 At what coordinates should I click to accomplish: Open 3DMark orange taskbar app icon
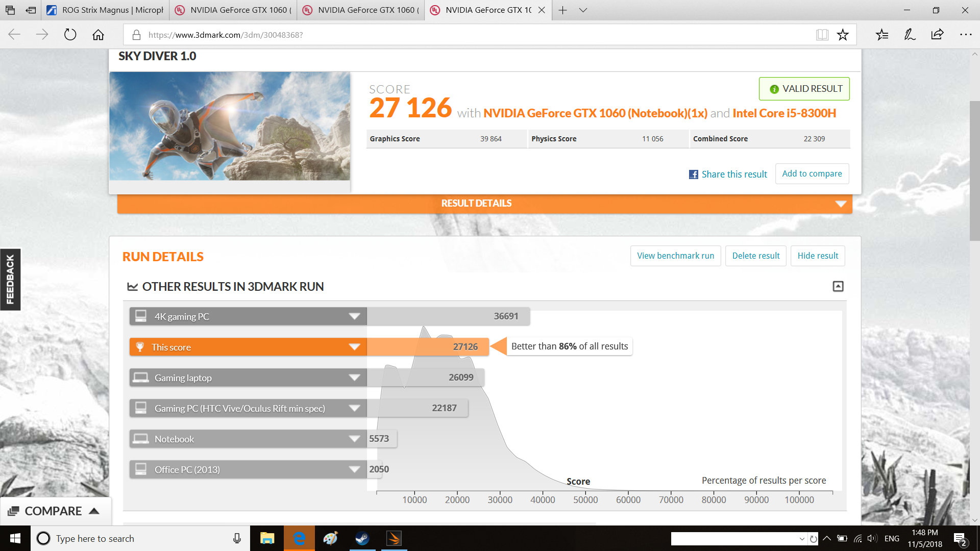tap(394, 538)
